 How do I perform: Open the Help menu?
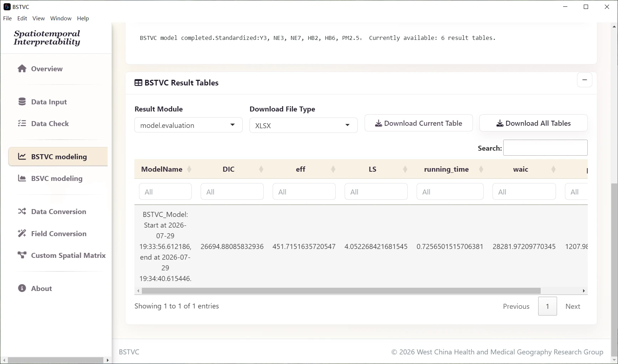(x=83, y=18)
